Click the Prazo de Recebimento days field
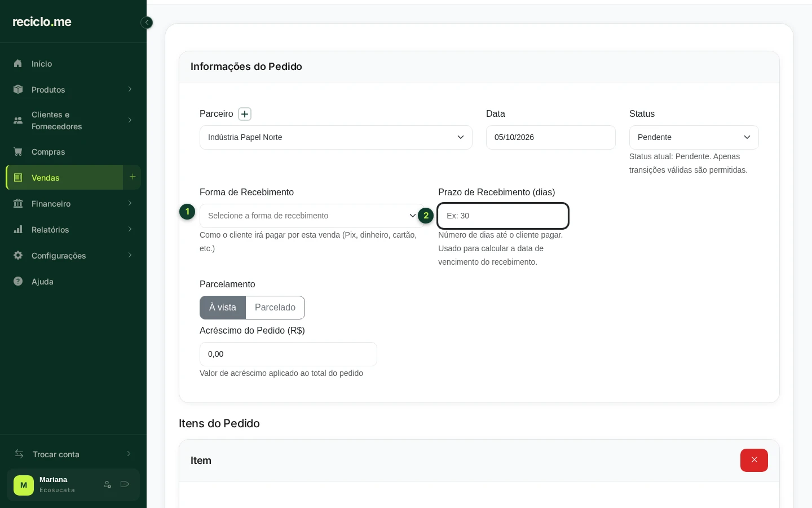This screenshot has height=508, width=812. [503, 216]
